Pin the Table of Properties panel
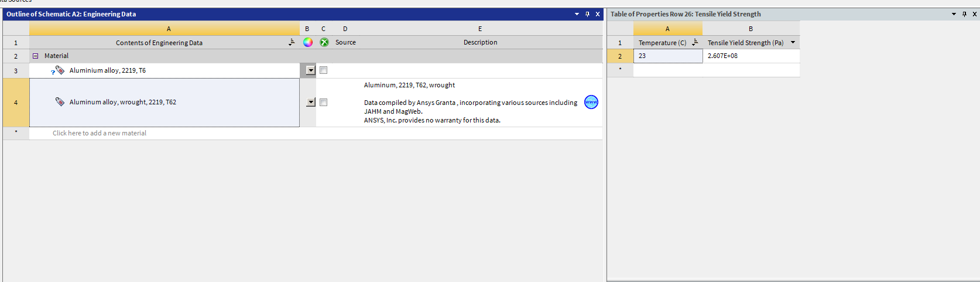Screen dimensions: 980x282 (964, 14)
